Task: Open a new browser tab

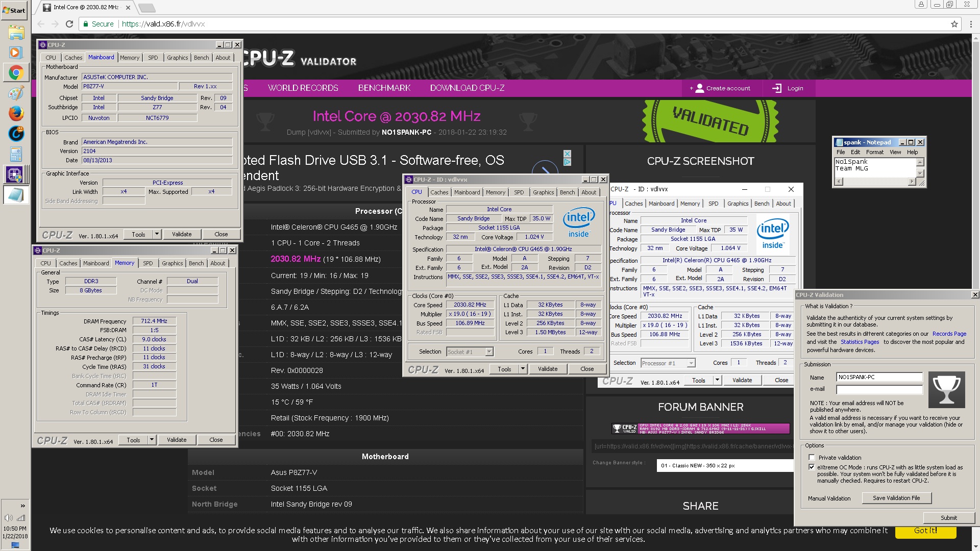Action: click(x=146, y=8)
